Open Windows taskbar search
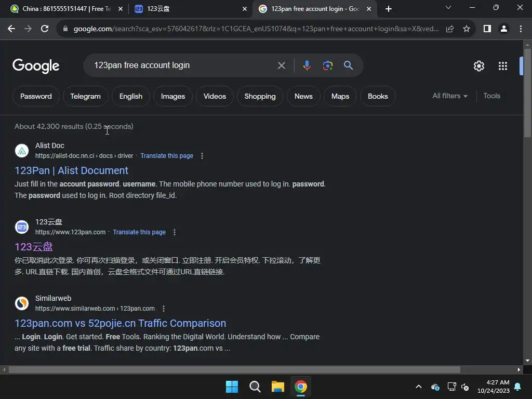The width and height of the screenshot is (532, 399). [255, 387]
